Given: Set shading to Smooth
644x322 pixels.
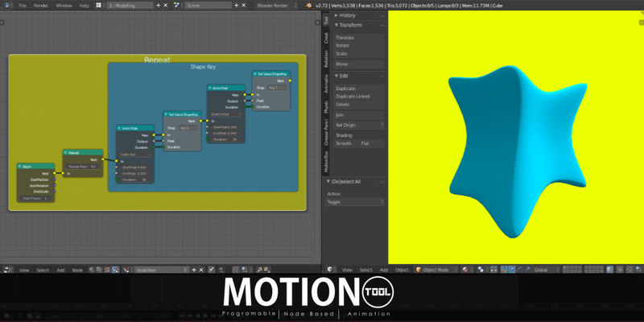Looking at the screenshot, I should point(345,144).
